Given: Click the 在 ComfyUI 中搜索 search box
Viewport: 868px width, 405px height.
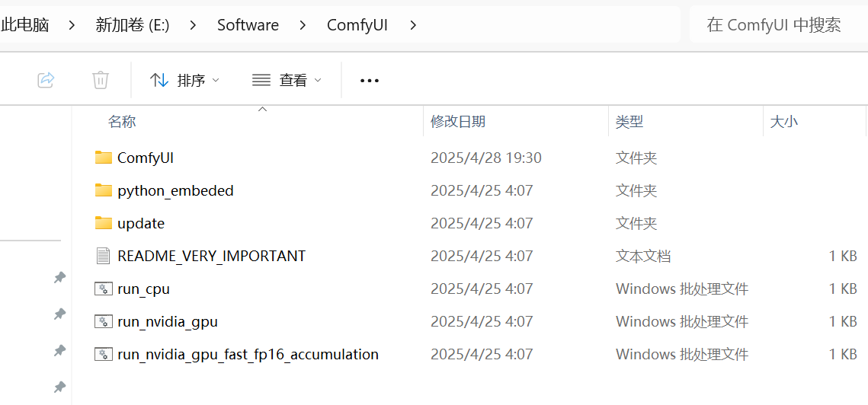Looking at the screenshot, I should [x=778, y=25].
